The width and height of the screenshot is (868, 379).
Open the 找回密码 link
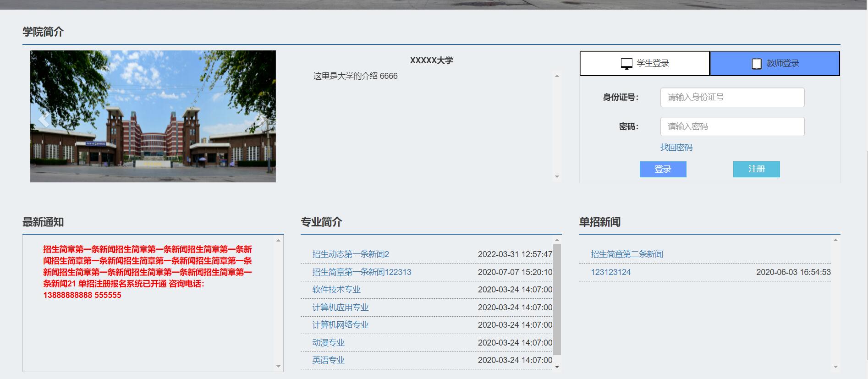(676, 148)
